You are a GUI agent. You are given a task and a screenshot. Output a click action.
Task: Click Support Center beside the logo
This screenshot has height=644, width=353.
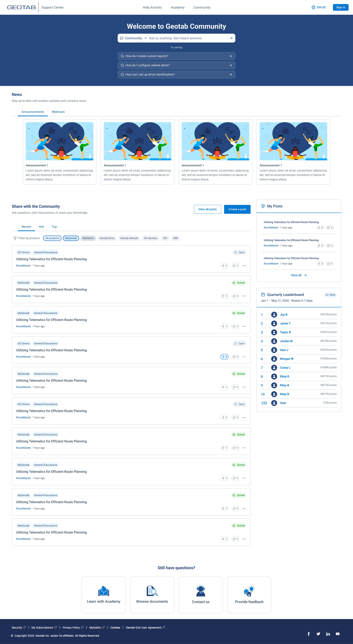click(x=52, y=8)
